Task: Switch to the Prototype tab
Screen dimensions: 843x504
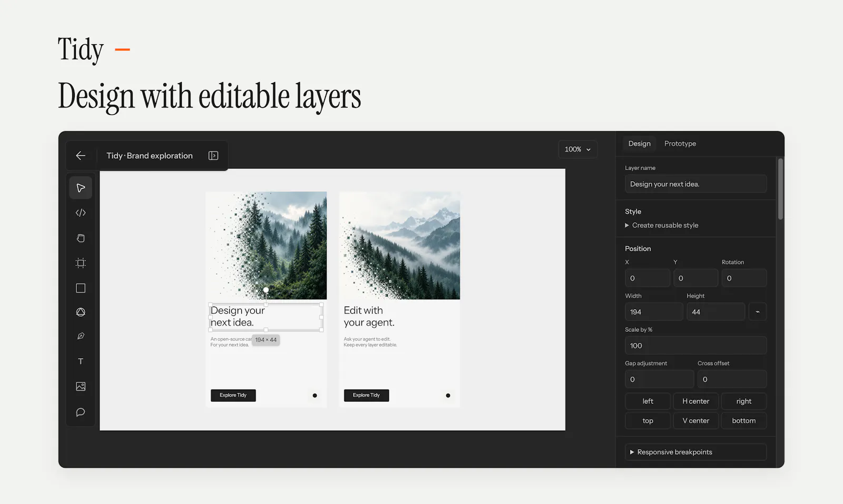Action: 680,144
